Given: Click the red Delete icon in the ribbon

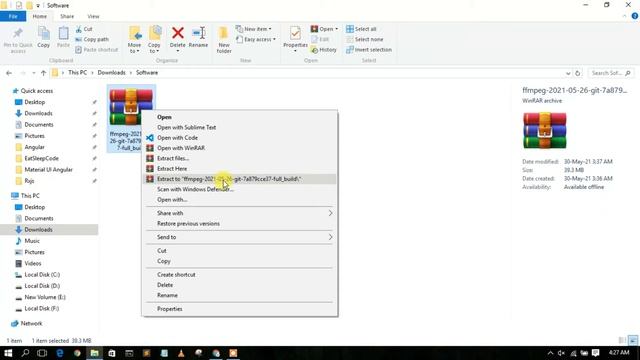Looking at the screenshot, I should click(x=178, y=33).
